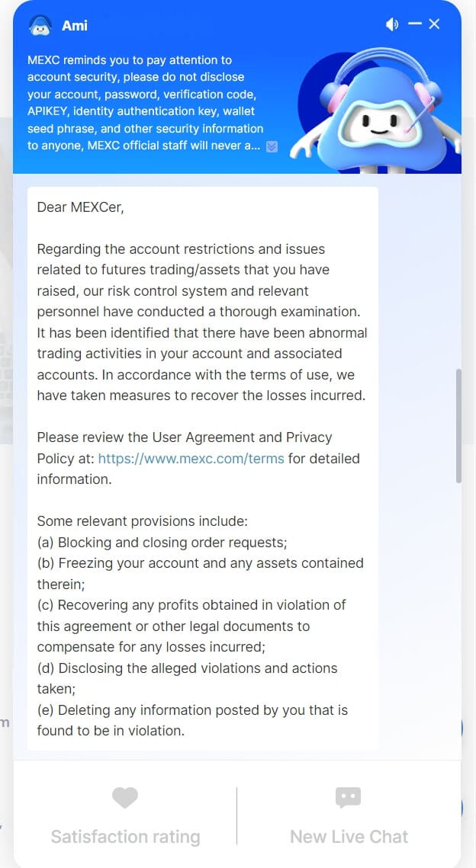476x868 pixels.
Task: Click the scrollbar track below the thumb
Action: [x=458, y=610]
